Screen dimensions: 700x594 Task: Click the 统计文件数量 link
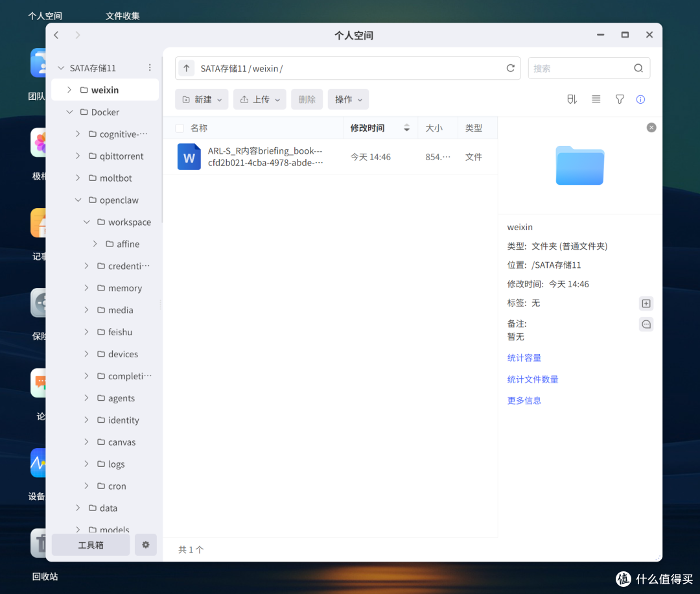tap(533, 379)
